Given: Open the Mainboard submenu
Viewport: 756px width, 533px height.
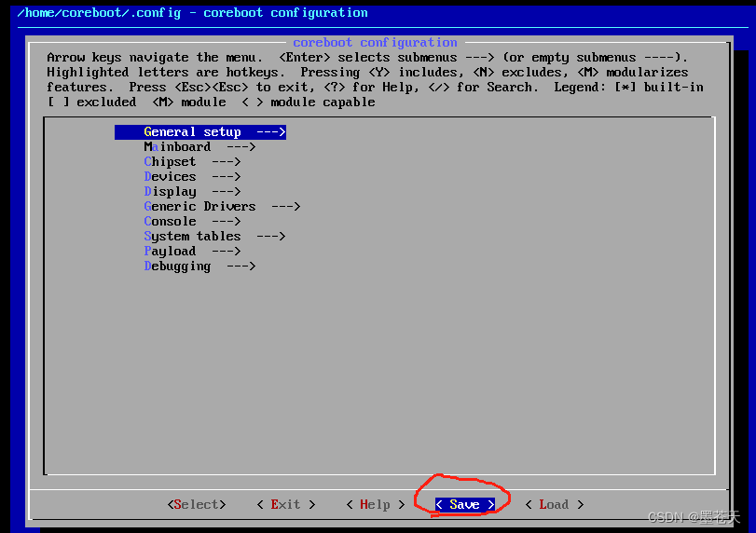Looking at the screenshot, I should [x=199, y=147].
